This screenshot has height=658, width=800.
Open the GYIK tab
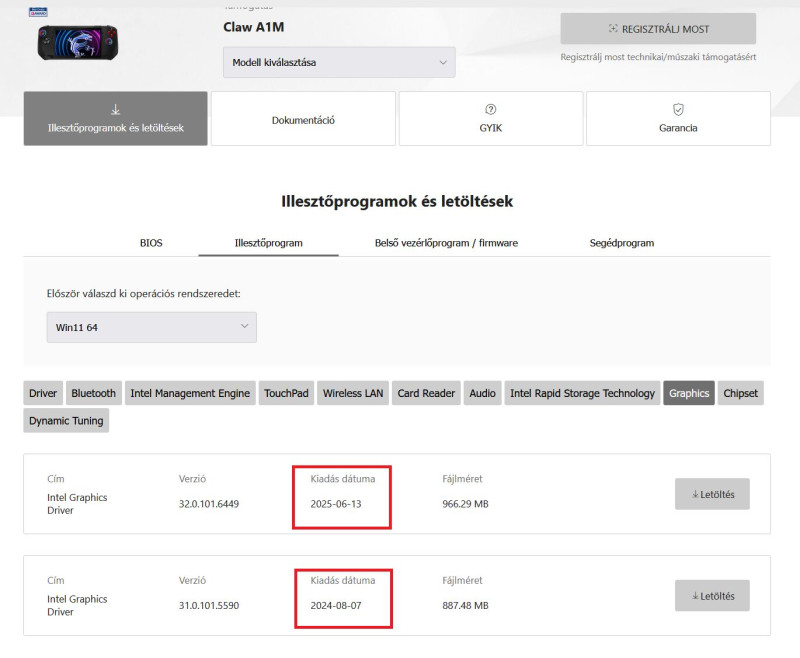pyautogui.click(x=491, y=118)
